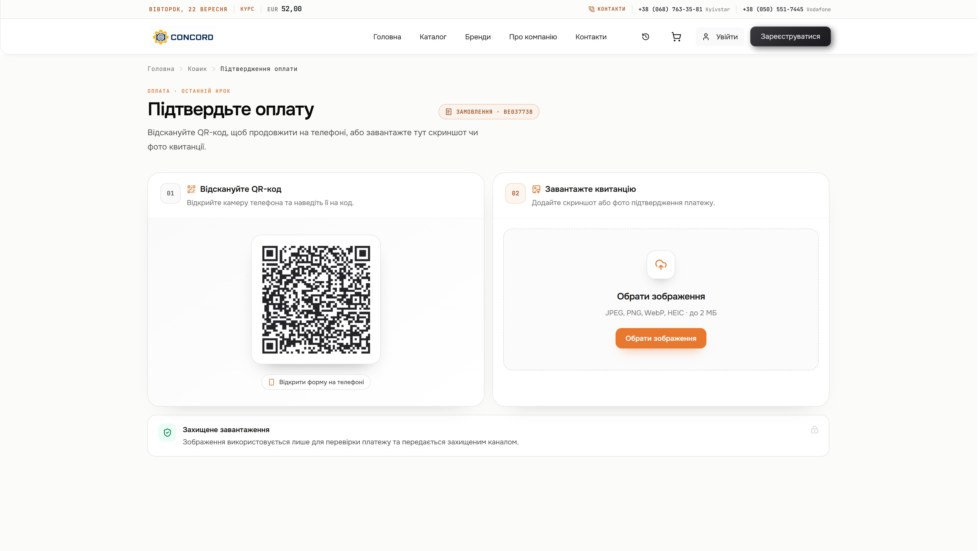Click the Підтвердьте оплату heading

tap(231, 109)
